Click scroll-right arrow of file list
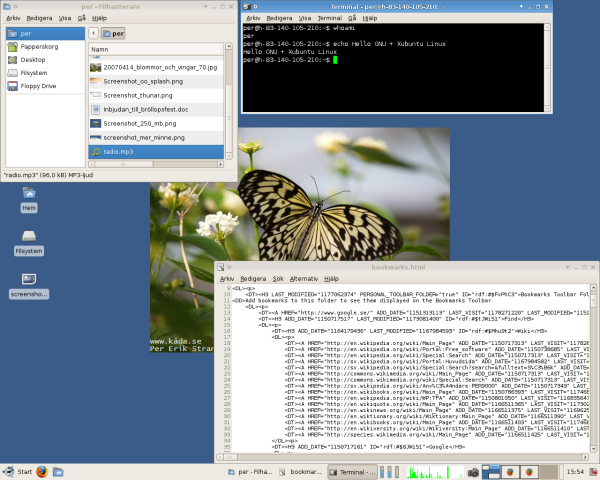Viewport: 600px width, 480px height. tap(220, 164)
